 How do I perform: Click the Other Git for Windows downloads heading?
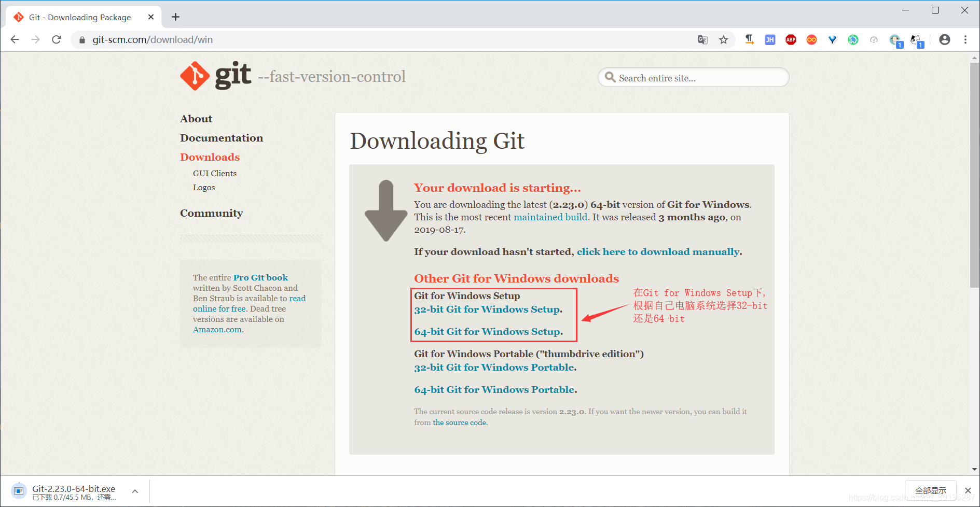click(516, 278)
